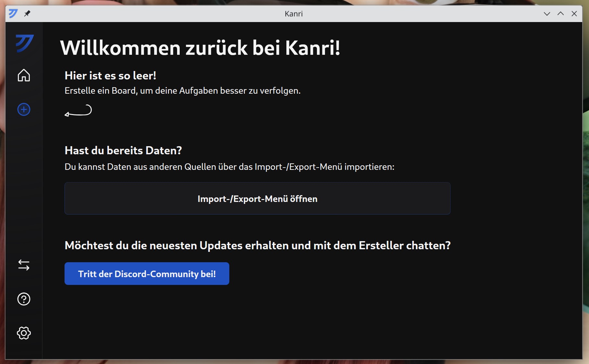
Task: Click Import-/Export-Menü öffnen button
Action: (x=257, y=198)
